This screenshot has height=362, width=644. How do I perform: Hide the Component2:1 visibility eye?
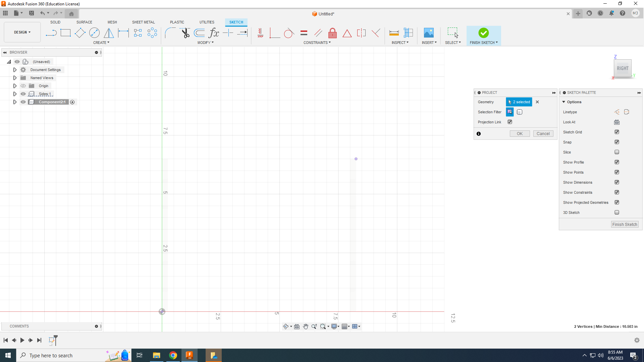tap(23, 102)
